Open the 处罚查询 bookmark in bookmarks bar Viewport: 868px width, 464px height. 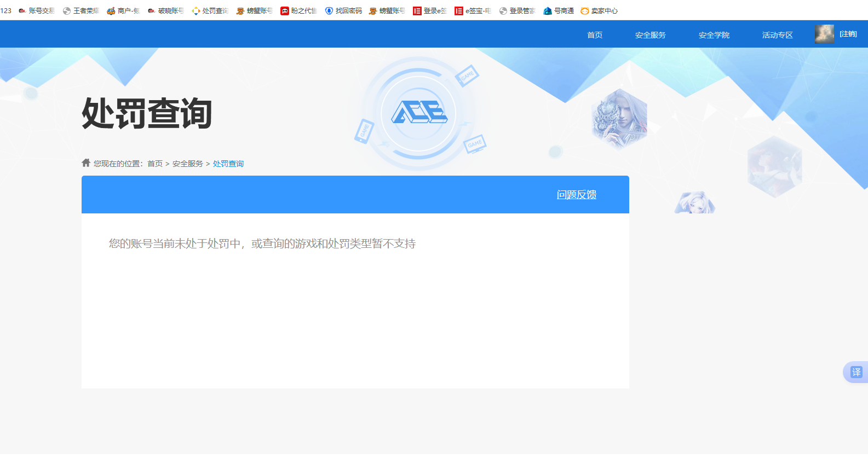coord(210,11)
